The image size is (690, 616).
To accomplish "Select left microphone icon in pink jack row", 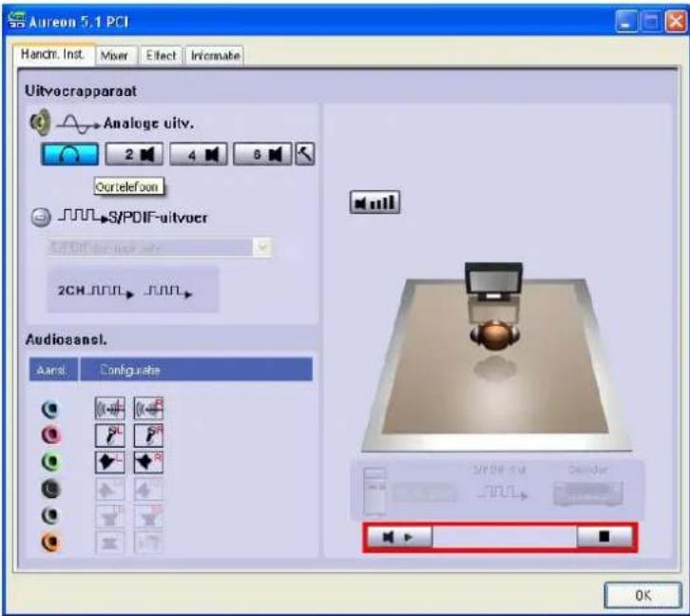I will pyautogui.click(x=109, y=435).
